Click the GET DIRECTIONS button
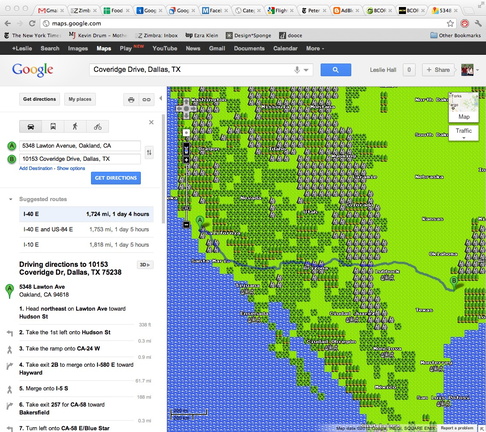The image size is (486, 432). coord(116,178)
